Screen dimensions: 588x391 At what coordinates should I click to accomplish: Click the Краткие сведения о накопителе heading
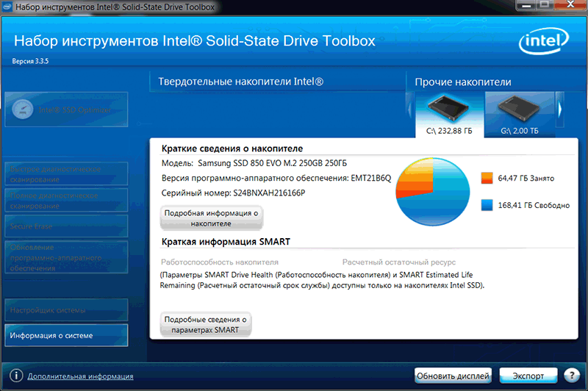pyautogui.click(x=232, y=148)
